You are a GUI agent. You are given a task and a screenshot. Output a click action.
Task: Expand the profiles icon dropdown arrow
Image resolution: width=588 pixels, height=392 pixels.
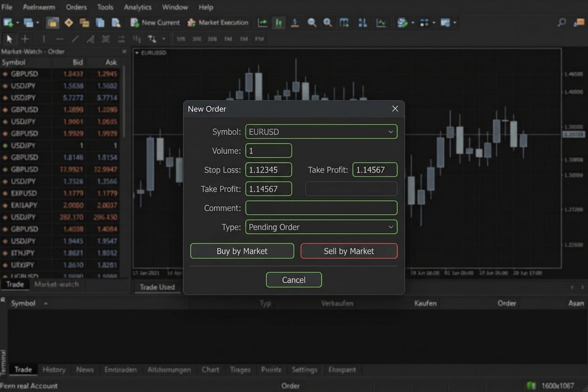click(37, 23)
